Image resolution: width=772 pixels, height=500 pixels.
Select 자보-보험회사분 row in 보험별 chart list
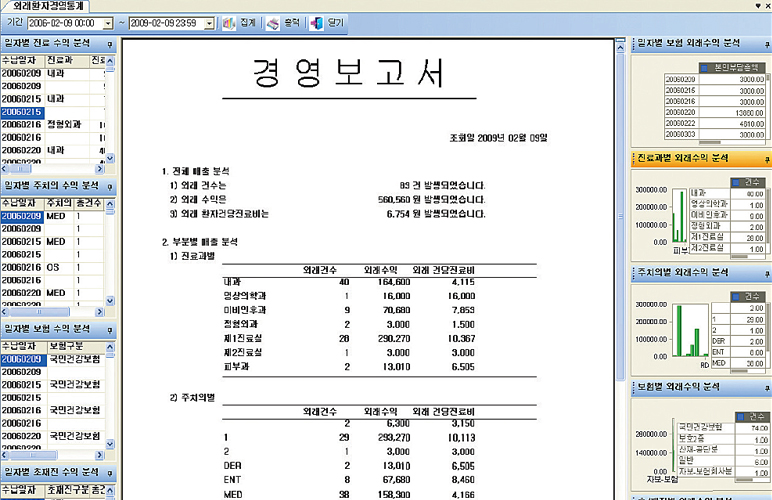[x=723, y=472]
